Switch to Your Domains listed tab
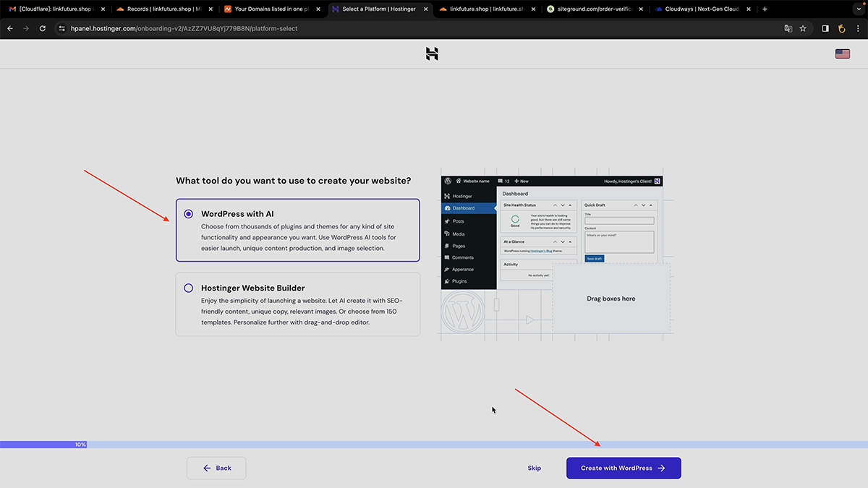868x488 pixels. 272,9
